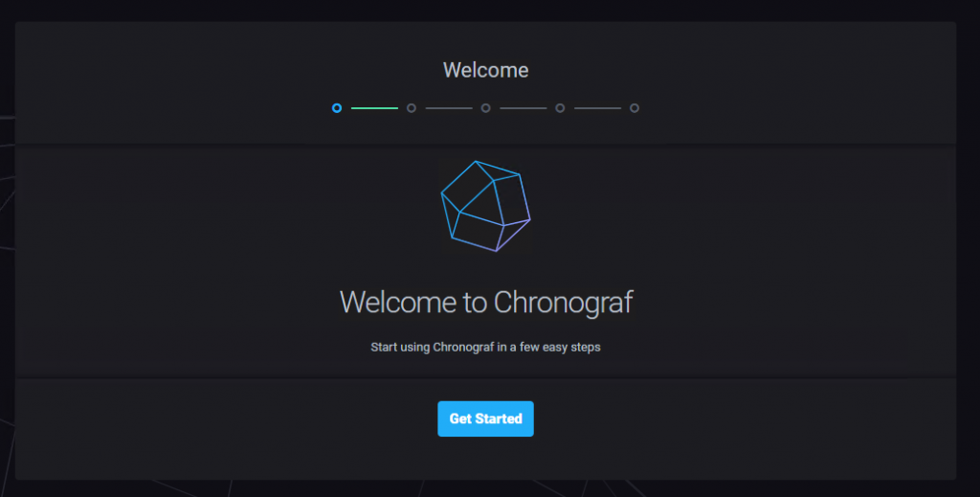Click the green progress line after step one
The height and width of the screenshot is (497, 980).
click(374, 108)
